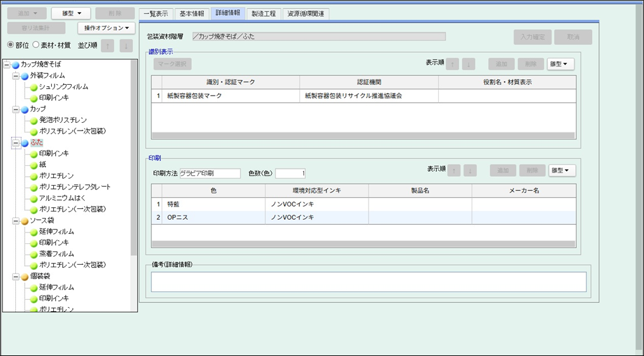Click the 印刷方法 input field

coord(210,174)
